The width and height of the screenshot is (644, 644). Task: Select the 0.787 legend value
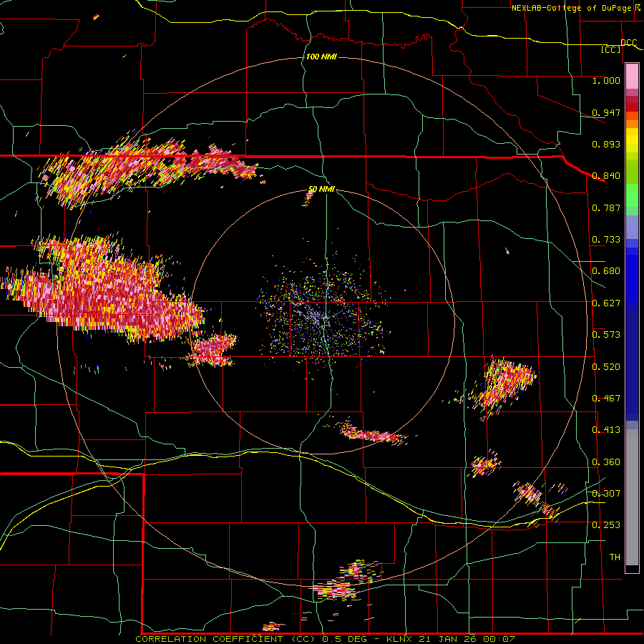[x=606, y=208]
